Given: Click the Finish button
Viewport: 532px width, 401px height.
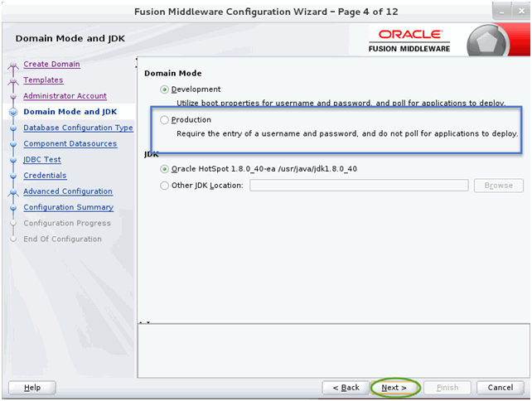Looking at the screenshot, I should [447, 388].
